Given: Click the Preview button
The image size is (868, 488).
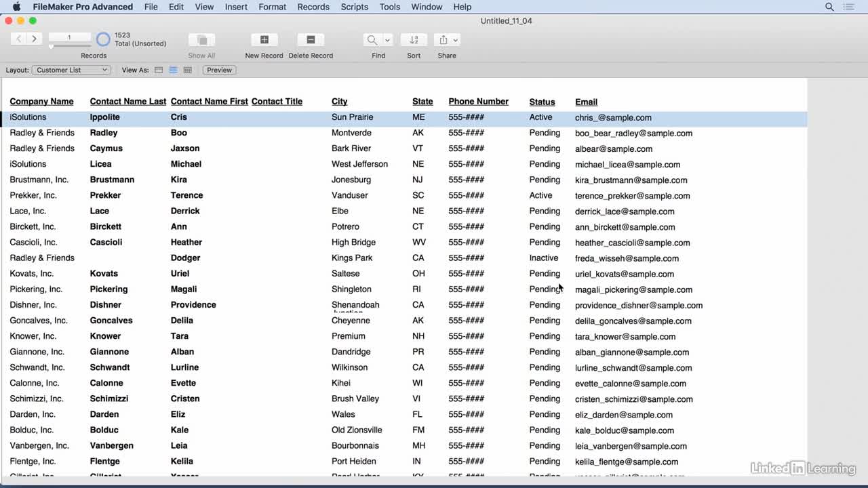Looking at the screenshot, I should pos(219,70).
